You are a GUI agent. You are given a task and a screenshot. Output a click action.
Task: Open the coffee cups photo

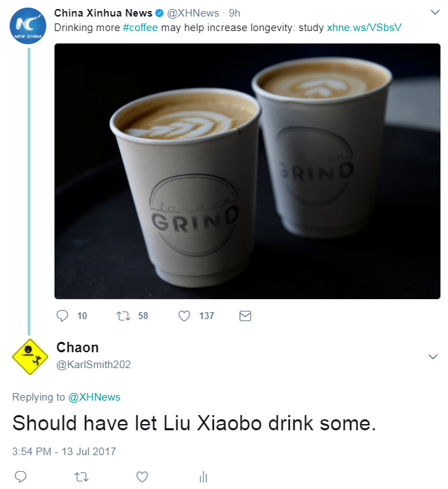tap(247, 171)
